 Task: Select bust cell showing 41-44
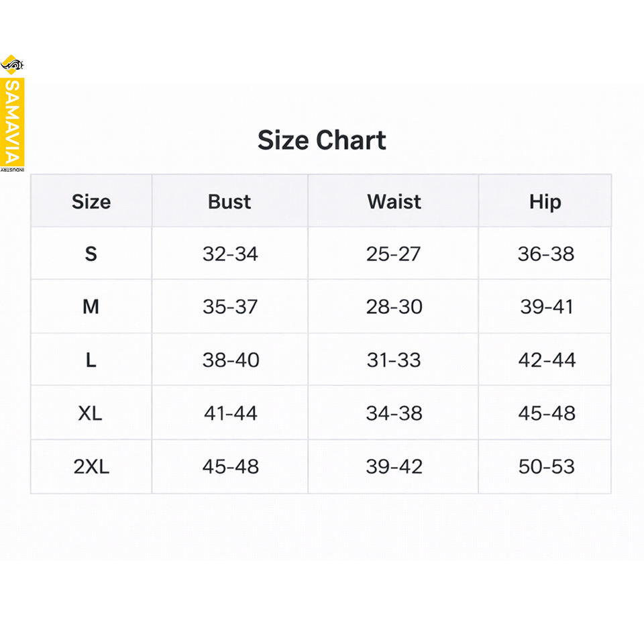click(230, 413)
